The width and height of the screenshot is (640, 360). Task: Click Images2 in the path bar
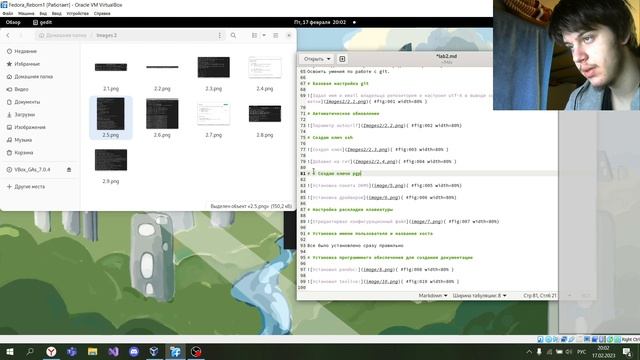point(107,36)
